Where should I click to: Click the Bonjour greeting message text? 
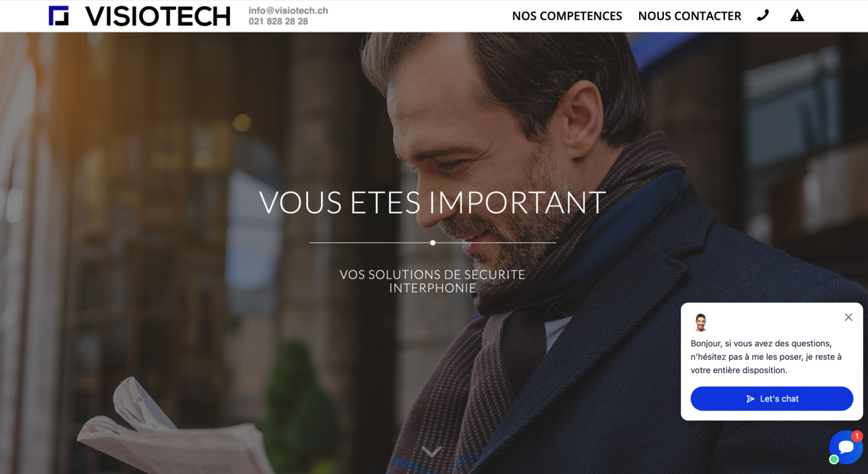click(766, 357)
